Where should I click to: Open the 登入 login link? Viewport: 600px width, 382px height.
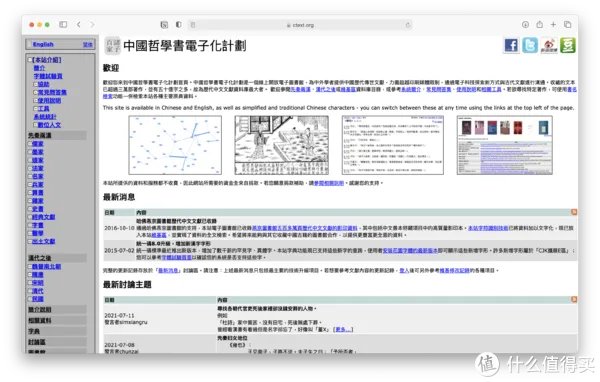pyautogui.click(x=404, y=270)
